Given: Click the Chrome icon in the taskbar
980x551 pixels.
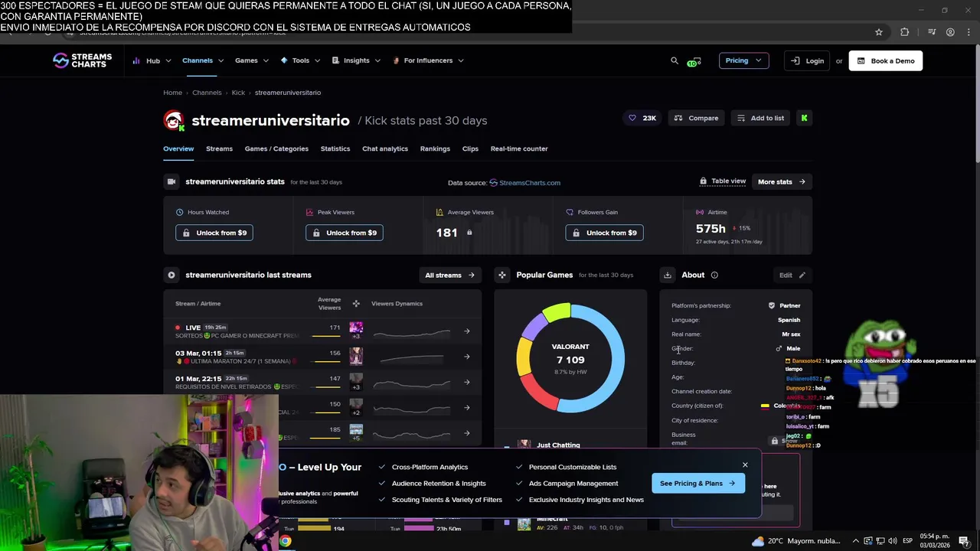Looking at the screenshot, I should [285, 541].
